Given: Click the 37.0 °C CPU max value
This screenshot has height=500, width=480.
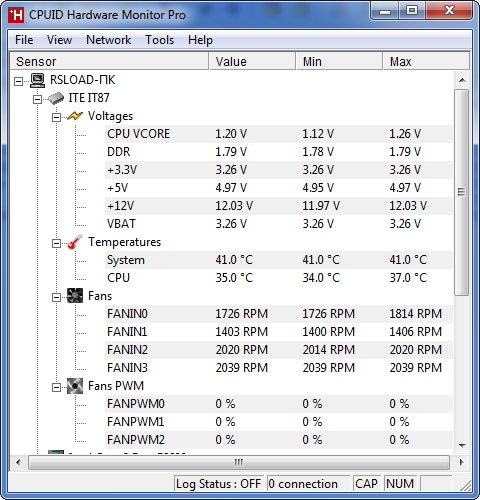Looking at the screenshot, I should pyautogui.click(x=408, y=278).
